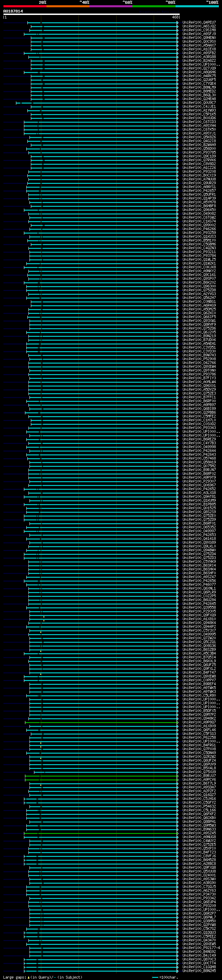222x980 pixels.
Task: Select hit label UniRef100_C4JJE1
Action: (199, 106)
